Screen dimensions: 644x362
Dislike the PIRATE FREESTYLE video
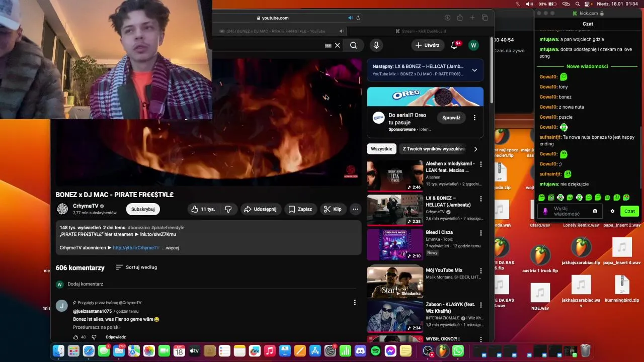[228, 209]
